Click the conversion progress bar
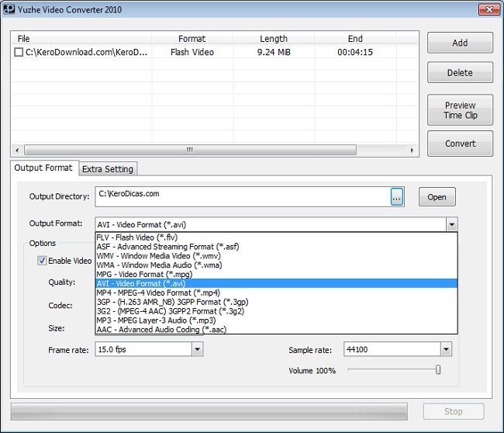Screen dimensions: 504x433 (209, 411)
